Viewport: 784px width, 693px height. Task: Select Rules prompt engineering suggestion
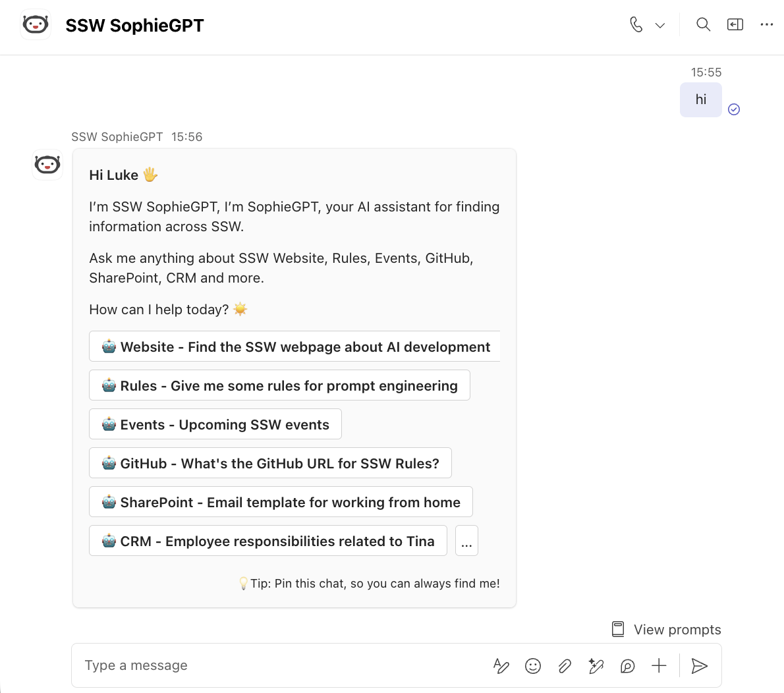279,385
